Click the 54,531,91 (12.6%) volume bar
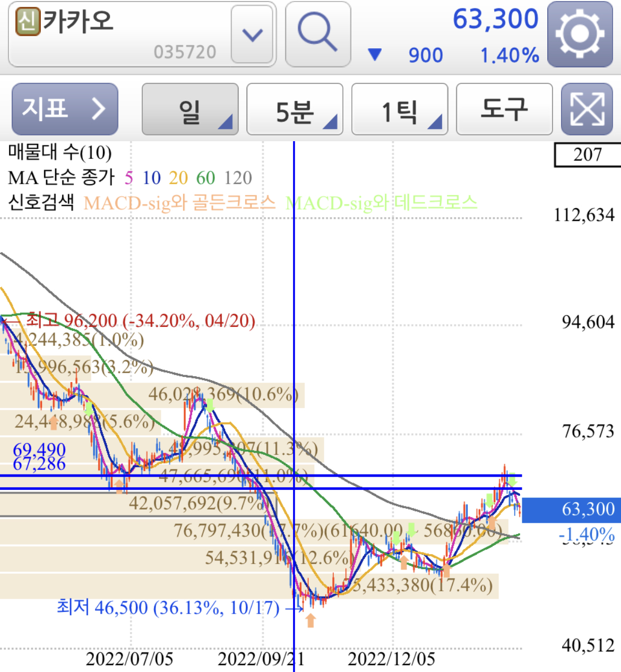The width and height of the screenshot is (621, 672). [x=176, y=558]
